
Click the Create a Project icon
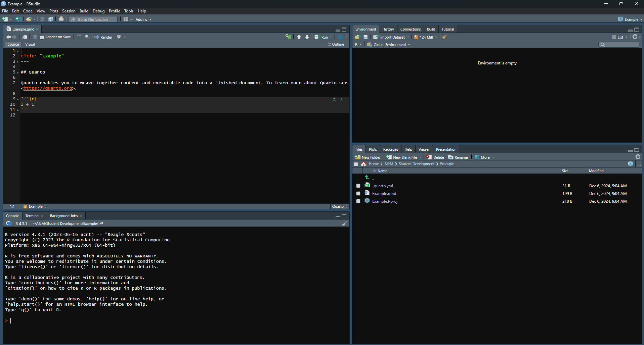click(19, 19)
